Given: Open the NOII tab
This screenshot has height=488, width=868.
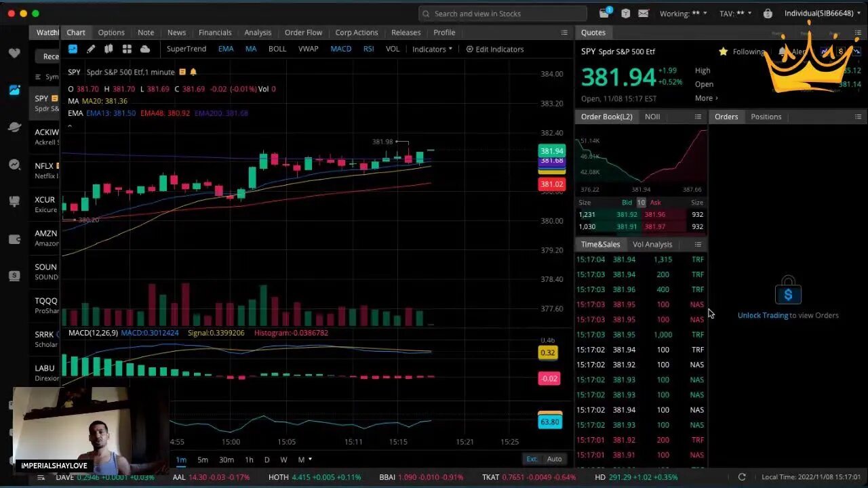Looking at the screenshot, I should pyautogui.click(x=652, y=117).
